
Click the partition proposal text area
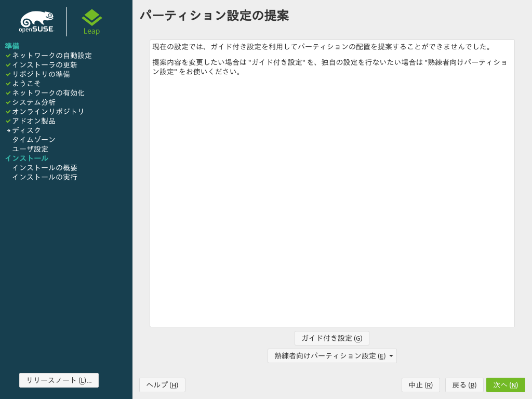coord(332,197)
